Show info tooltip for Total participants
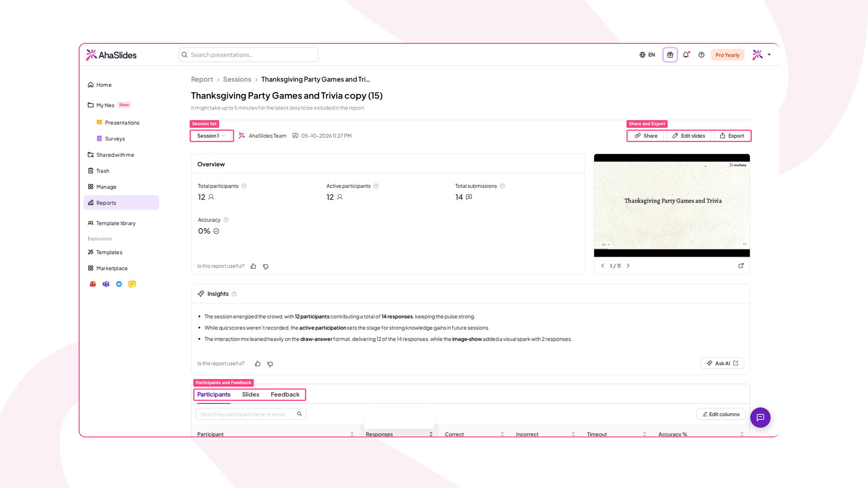This screenshot has width=868, height=488. coord(244,186)
